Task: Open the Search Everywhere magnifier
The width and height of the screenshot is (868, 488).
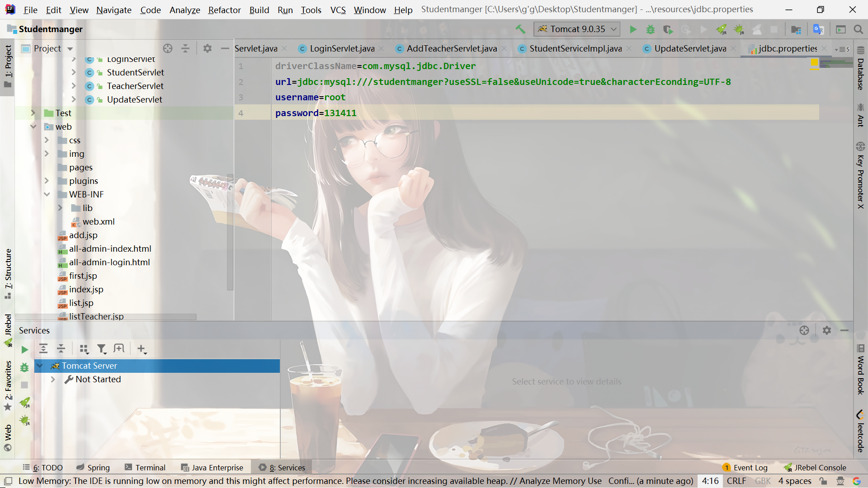Action: [x=858, y=29]
